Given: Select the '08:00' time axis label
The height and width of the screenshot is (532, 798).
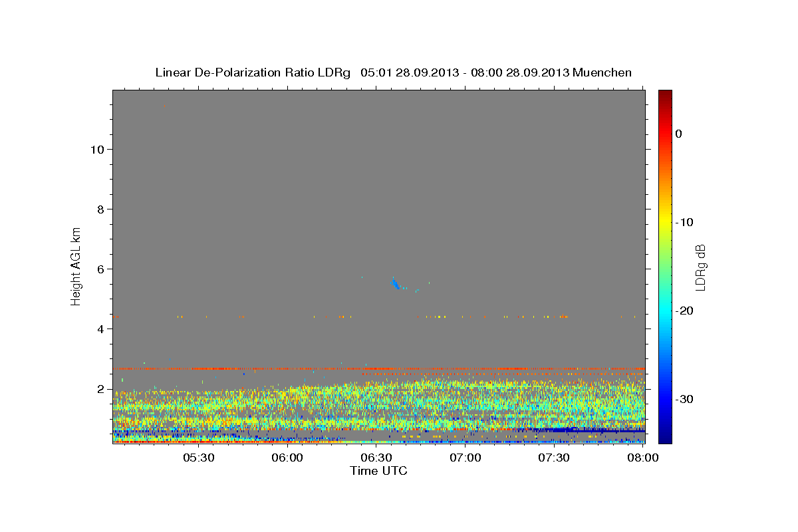Looking at the screenshot, I should pyautogui.click(x=643, y=458).
